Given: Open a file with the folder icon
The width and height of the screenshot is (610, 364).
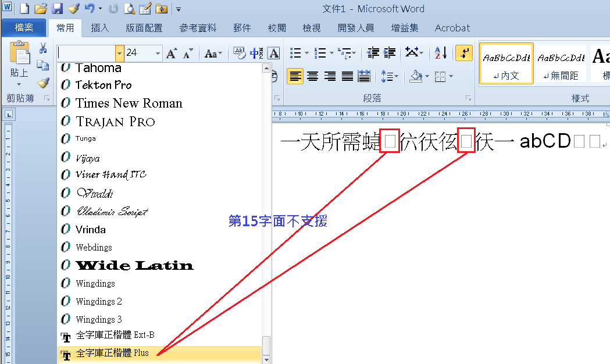Looking at the screenshot, I should [41, 9].
